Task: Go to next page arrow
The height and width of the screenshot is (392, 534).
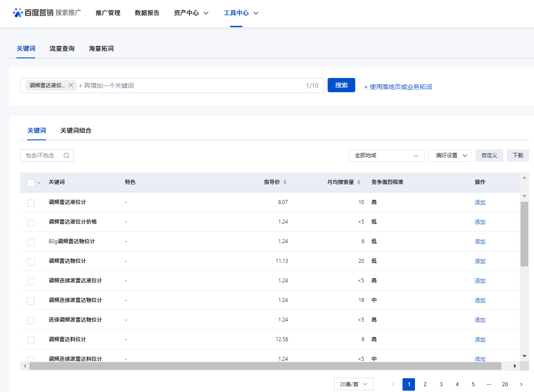Action: (521, 384)
